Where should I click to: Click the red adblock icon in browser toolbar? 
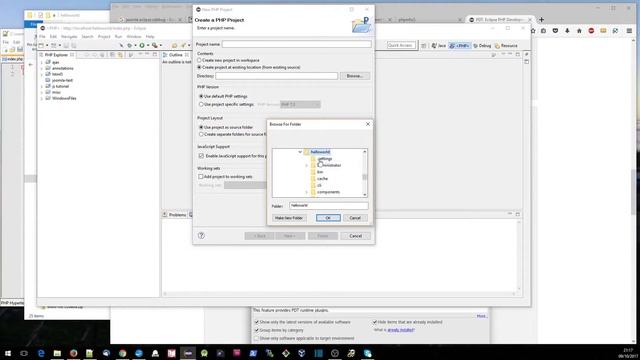[591, 31]
